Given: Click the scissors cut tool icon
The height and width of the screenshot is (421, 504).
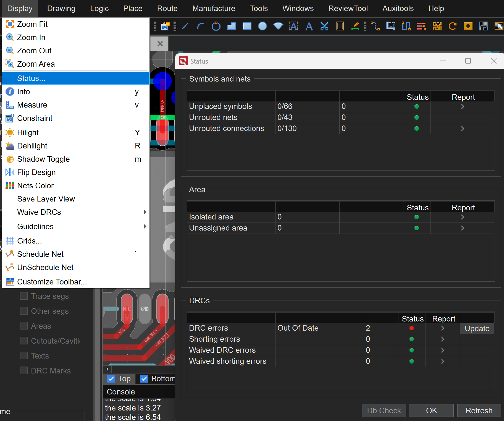Looking at the screenshot, I should point(324,26).
